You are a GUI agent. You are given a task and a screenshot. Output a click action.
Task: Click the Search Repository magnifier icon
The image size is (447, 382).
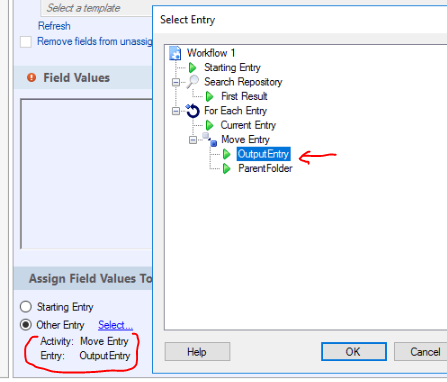(x=192, y=82)
